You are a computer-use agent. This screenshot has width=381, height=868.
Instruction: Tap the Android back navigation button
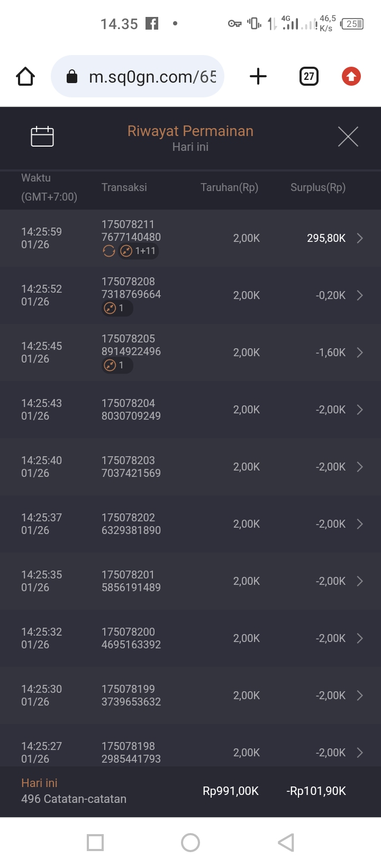286,843
